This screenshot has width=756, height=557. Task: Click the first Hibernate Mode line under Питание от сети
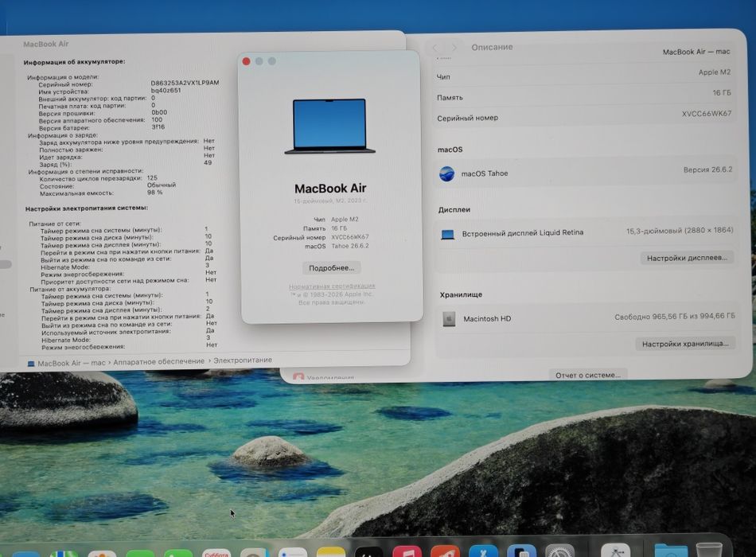[126, 267]
